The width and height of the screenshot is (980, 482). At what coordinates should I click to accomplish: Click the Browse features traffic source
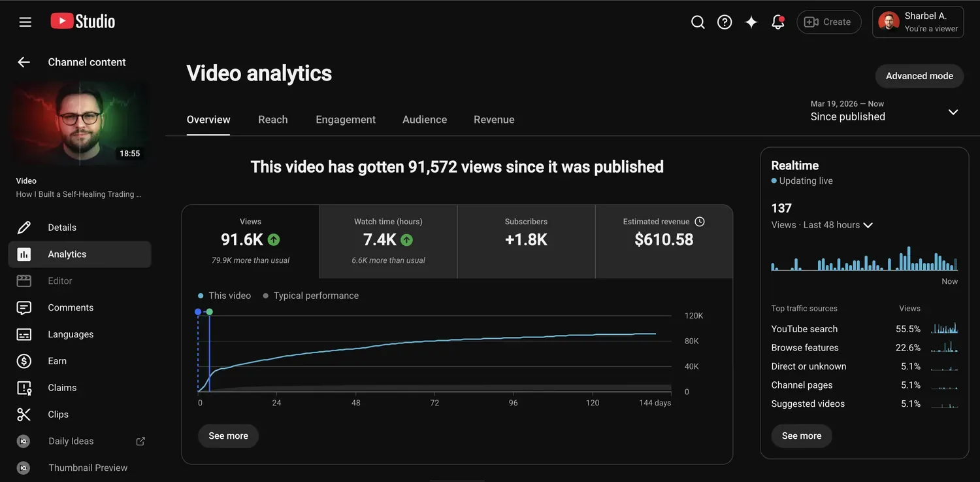click(x=865, y=348)
